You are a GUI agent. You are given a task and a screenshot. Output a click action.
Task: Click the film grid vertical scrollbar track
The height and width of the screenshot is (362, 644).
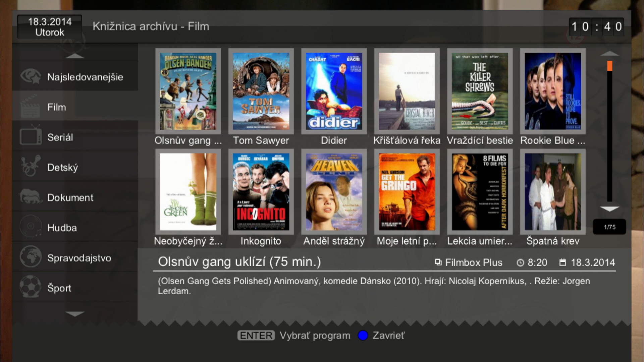(609, 131)
